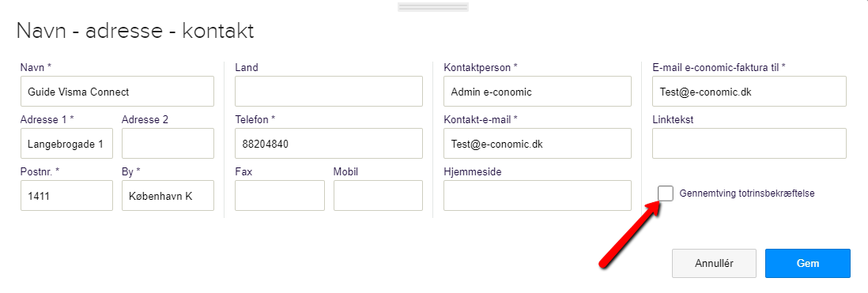Image resolution: width=868 pixels, height=293 pixels.
Task: Click the Navn input field
Action: 117,92
